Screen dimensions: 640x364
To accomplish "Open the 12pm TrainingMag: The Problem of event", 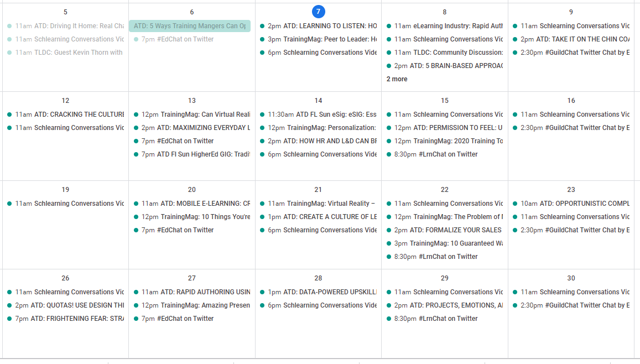I will [445, 217].
